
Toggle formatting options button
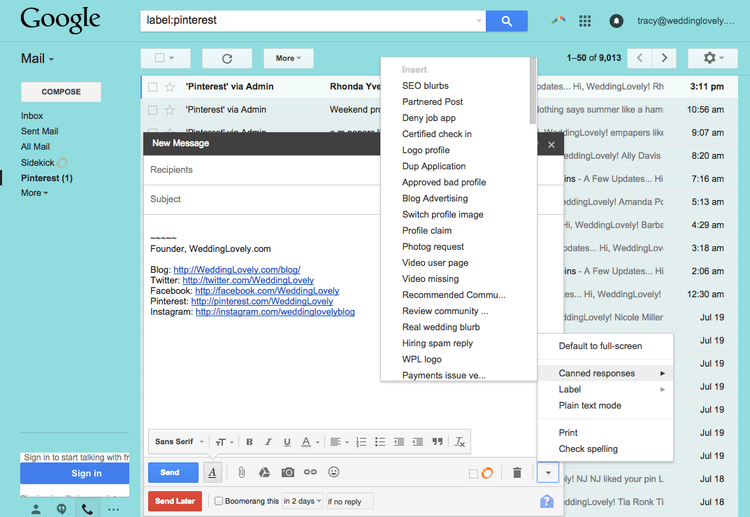tap(212, 473)
